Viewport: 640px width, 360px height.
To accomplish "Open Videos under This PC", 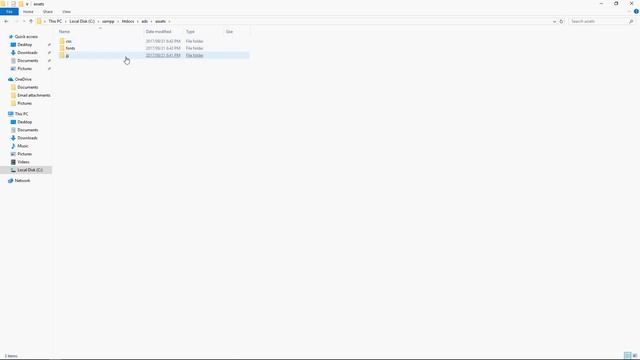I will [x=23, y=162].
